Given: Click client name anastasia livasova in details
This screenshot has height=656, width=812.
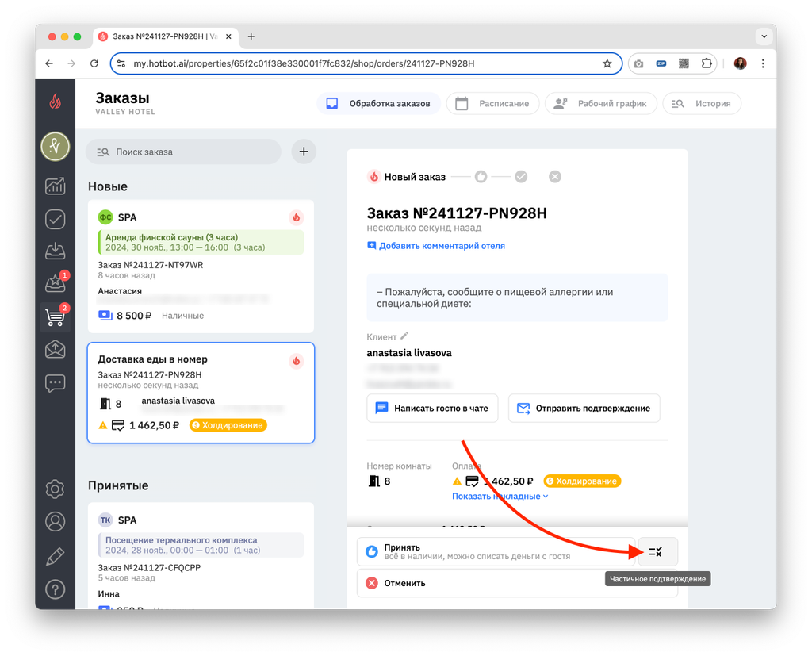Looking at the screenshot, I should pos(409,353).
